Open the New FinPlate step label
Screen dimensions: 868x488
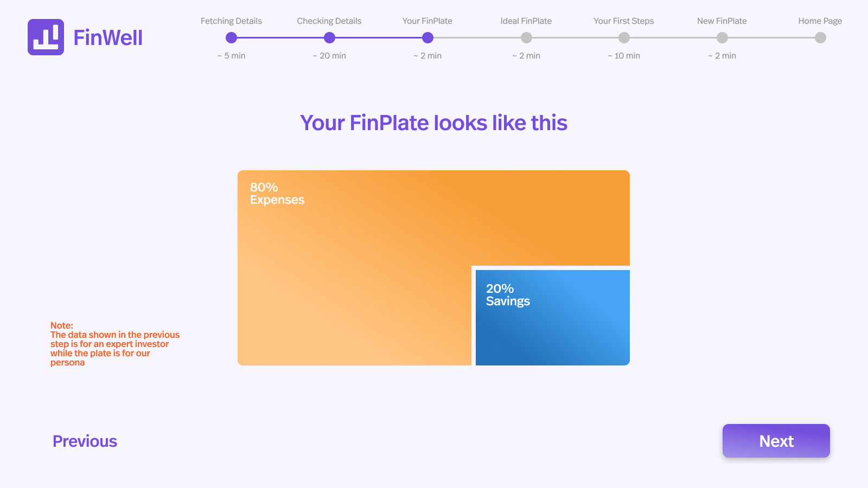[x=722, y=21]
